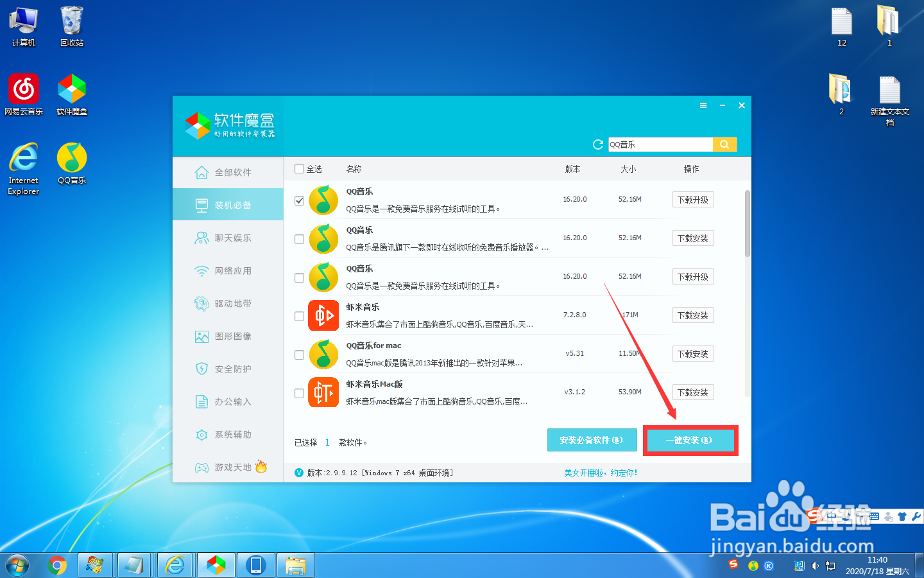This screenshot has height=578, width=924.
Task: Select the desktop folder named 1
Action: click(889, 26)
